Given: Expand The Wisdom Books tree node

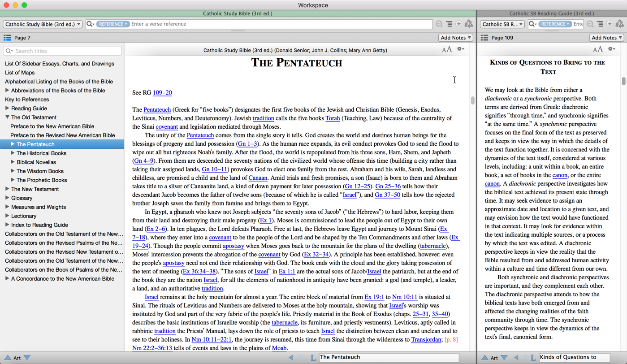Looking at the screenshot, I should tap(13, 171).
